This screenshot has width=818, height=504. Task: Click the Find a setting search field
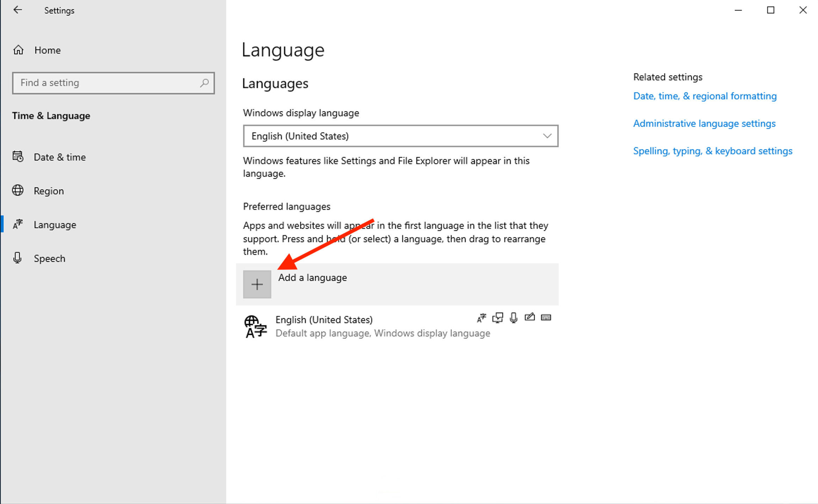[x=113, y=82]
